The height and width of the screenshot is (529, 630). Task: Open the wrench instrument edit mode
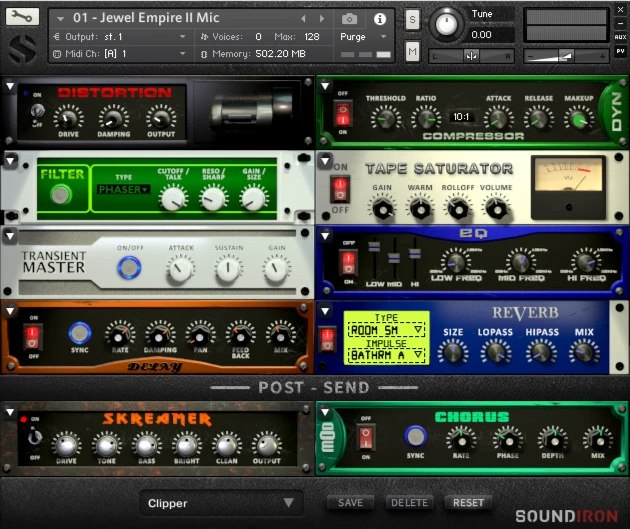[x=22, y=16]
